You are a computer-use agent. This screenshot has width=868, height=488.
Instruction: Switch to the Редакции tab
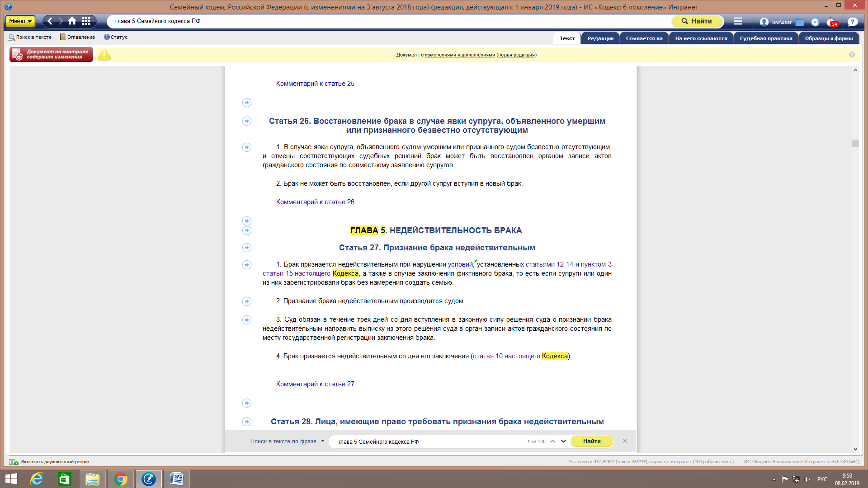(x=600, y=38)
